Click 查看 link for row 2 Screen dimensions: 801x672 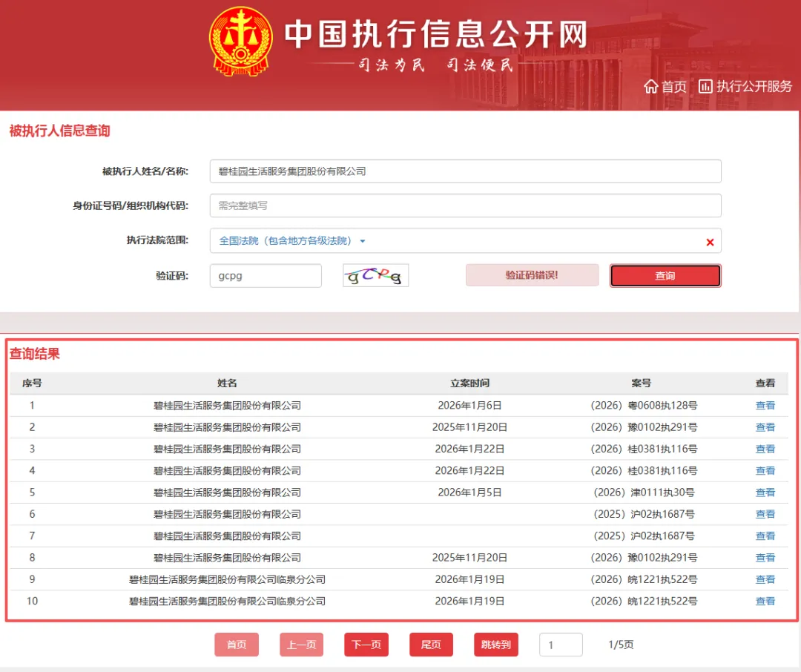point(765,427)
